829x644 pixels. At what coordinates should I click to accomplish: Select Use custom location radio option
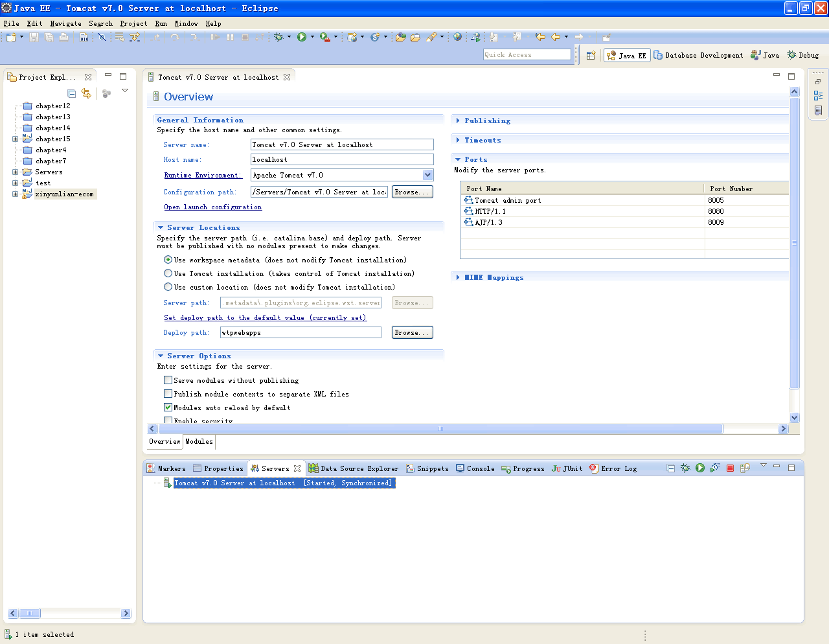click(168, 287)
